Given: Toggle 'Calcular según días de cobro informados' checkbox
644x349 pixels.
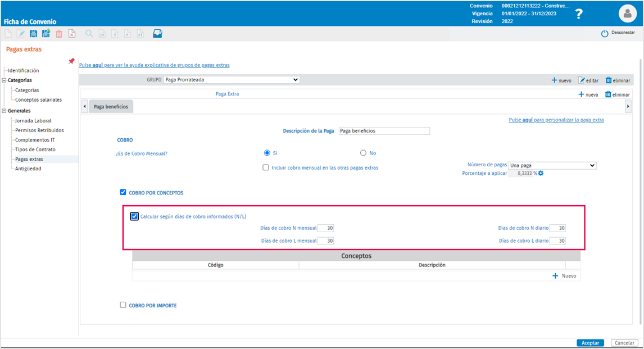Looking at the screenshot, I should [x=134, y=216].
